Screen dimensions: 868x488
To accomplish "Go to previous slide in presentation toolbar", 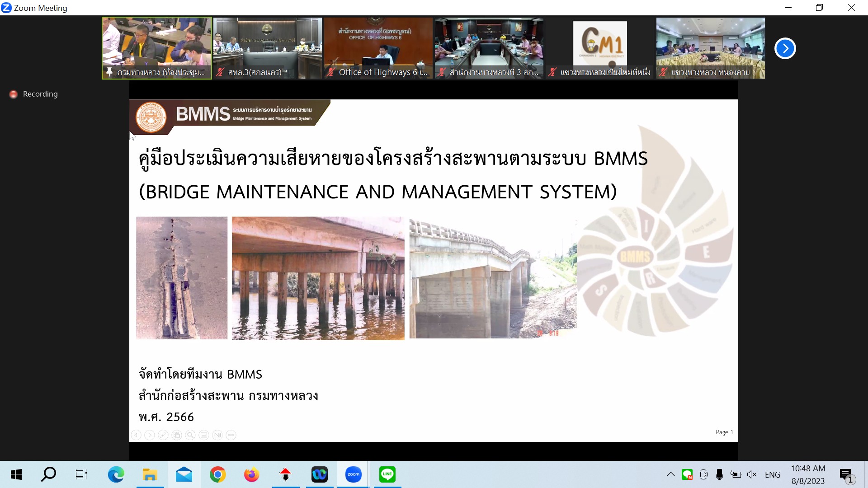I will [x=136, y=435].
